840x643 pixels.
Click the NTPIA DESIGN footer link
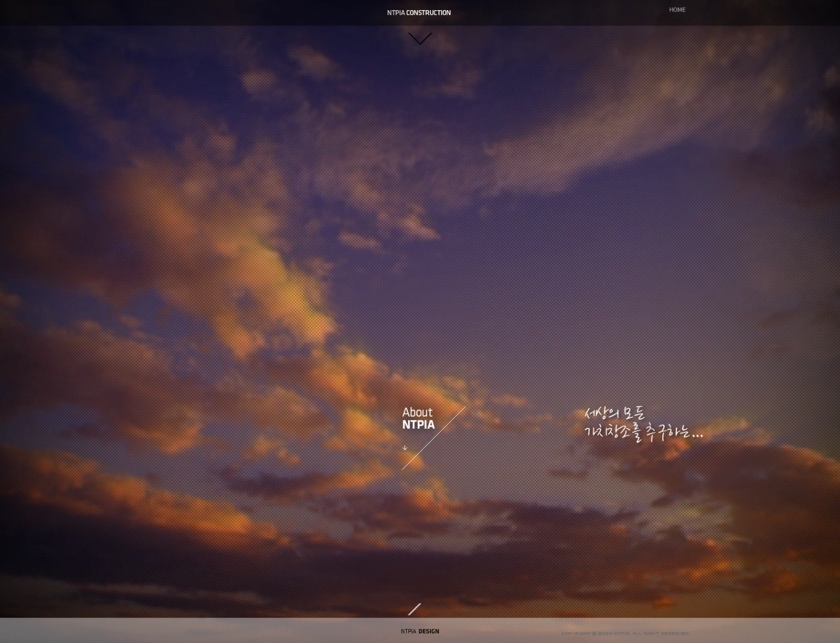point(420,631)
